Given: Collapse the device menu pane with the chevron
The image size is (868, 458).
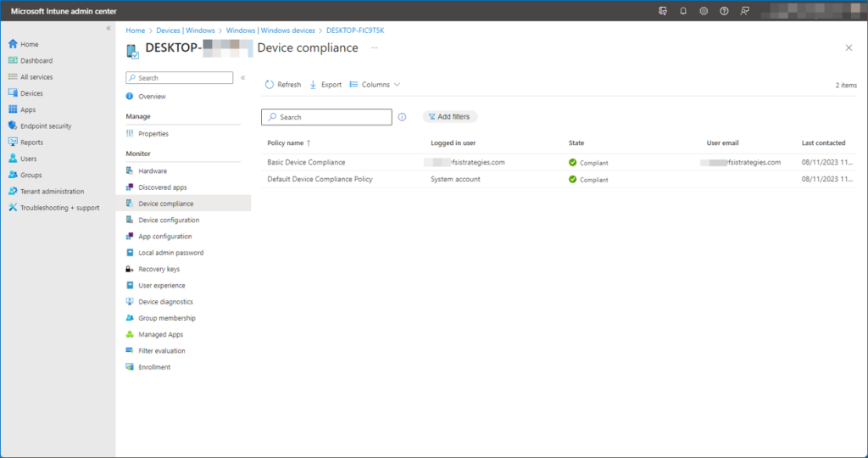Looking at the screenshot, I should (x=243, y=78).
